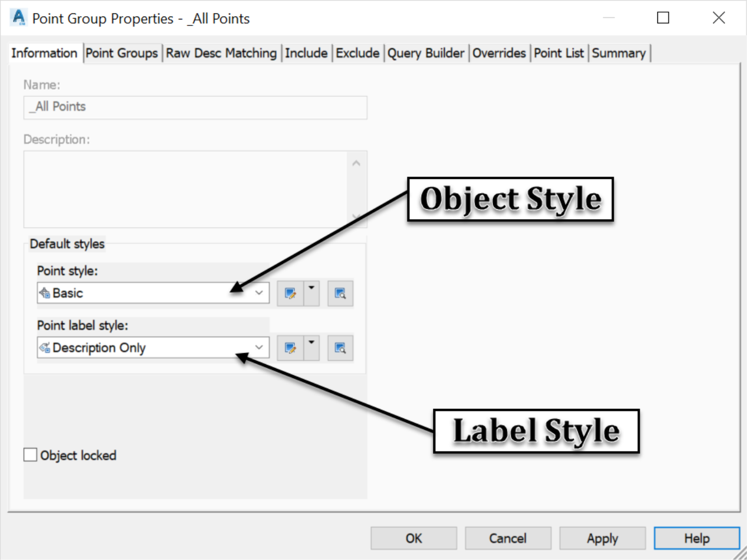
Task: Open the Point Groups tab
Action: (122, 53)
